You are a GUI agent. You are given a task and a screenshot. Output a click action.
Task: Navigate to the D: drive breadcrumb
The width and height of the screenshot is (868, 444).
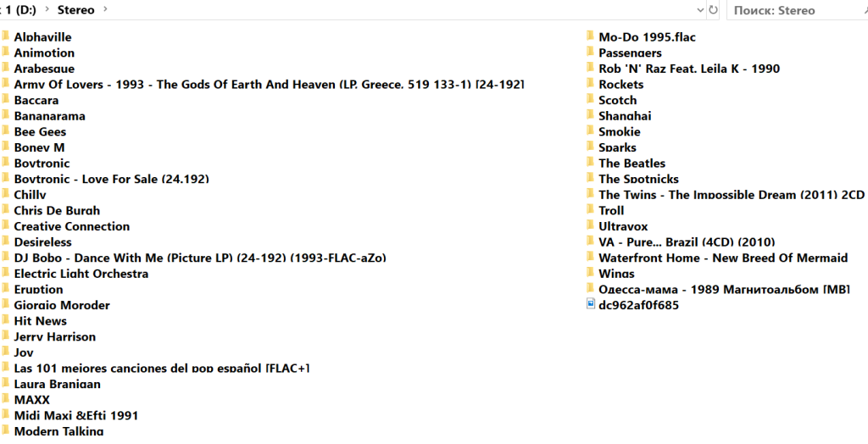tap(19, 10)
